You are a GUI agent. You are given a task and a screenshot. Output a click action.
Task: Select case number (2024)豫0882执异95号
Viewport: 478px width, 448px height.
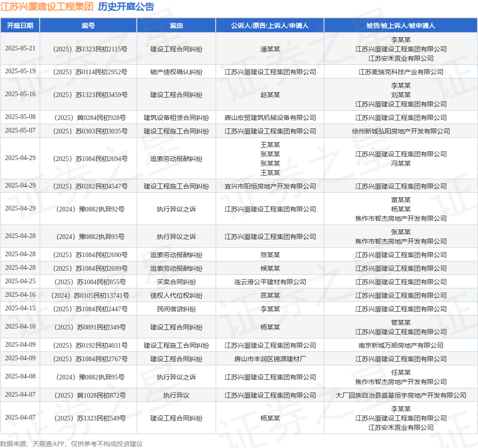point(90,377)
